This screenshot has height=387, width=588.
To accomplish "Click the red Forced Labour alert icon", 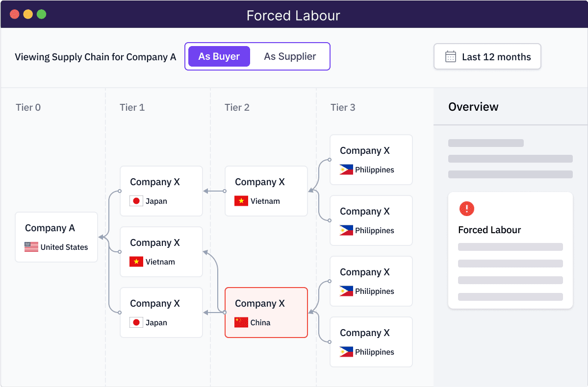I will coord(466,209).
